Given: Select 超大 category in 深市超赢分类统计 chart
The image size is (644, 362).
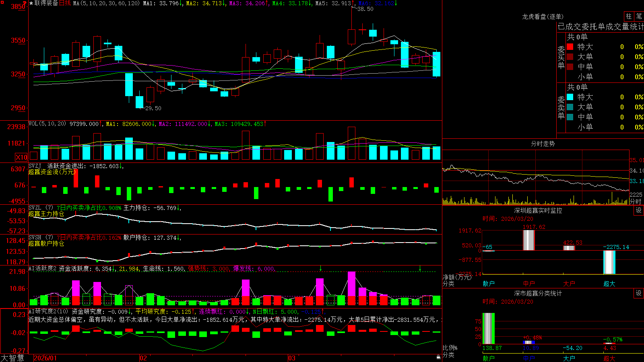Looking at the screenshot, I should (x=609, y=358).
